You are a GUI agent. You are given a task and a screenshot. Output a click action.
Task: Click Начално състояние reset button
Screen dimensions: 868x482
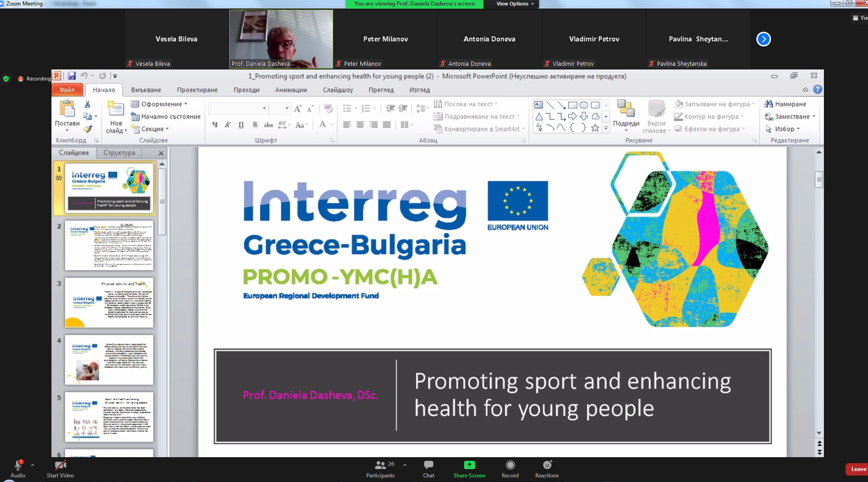[x=166, y=116]
